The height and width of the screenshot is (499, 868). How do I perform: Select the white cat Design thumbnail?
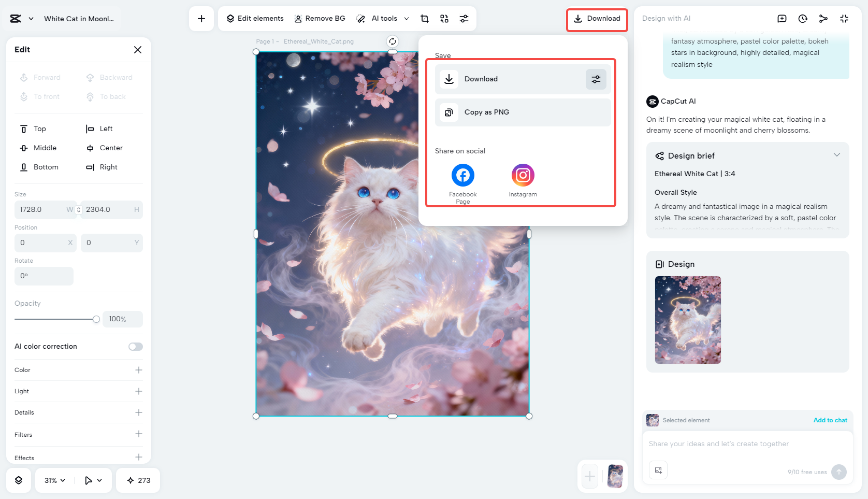tap(688, 320)
